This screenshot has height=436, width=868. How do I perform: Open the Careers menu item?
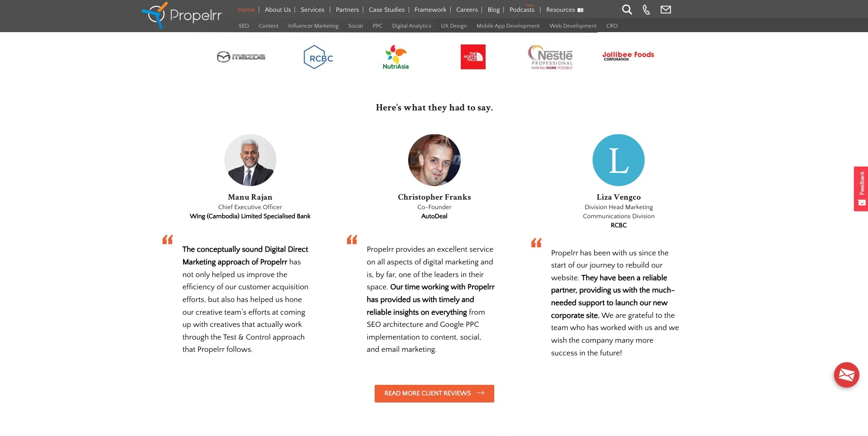pos(467,10)
